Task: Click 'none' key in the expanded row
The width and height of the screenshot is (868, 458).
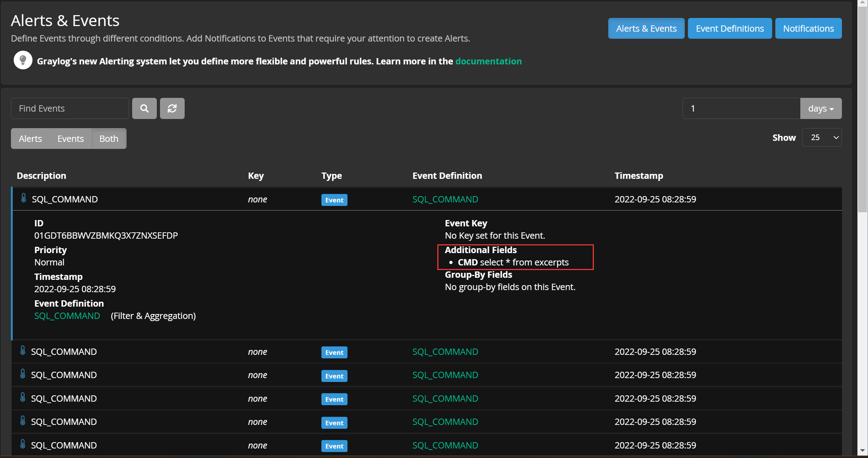Action: tap(258, 199)
